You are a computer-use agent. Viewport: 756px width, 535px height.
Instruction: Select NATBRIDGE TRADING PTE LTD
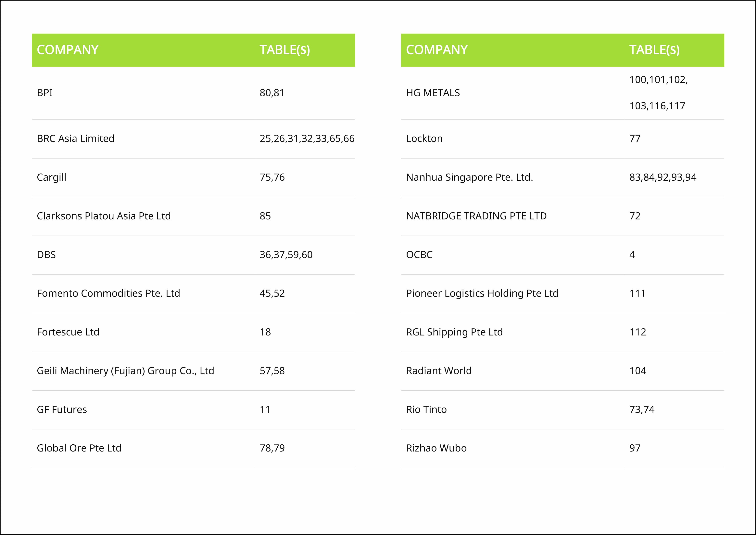click(476, 216)
